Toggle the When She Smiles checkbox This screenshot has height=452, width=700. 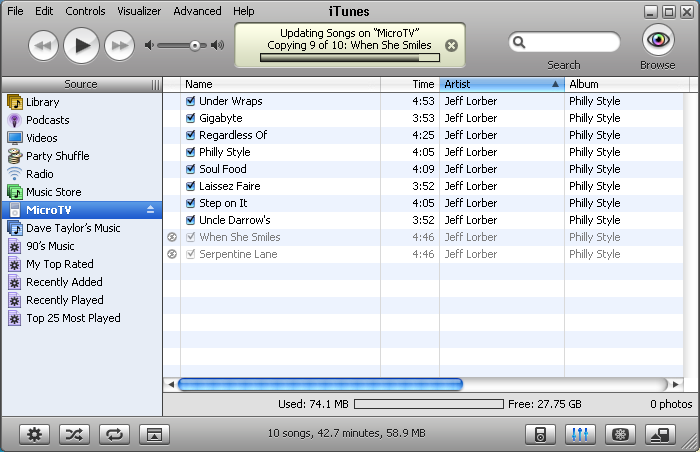(x=191, y=237)
